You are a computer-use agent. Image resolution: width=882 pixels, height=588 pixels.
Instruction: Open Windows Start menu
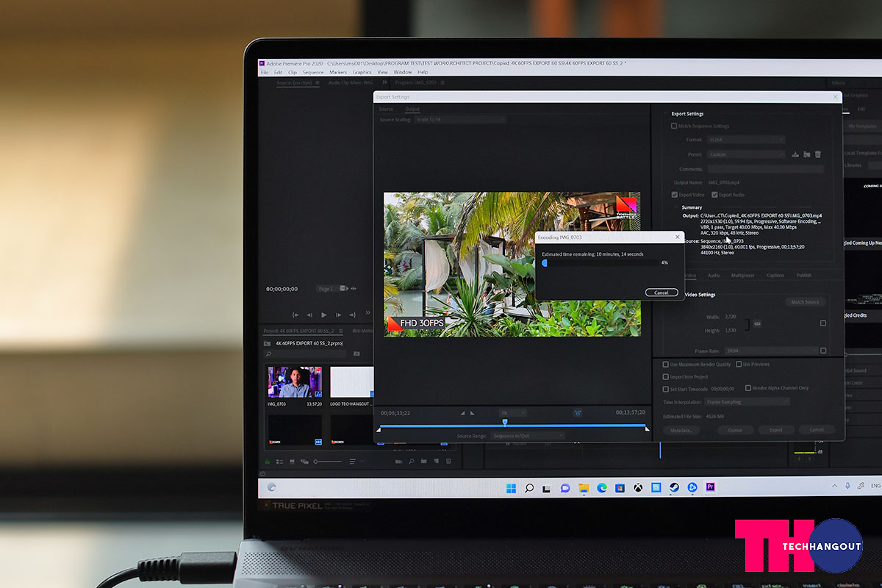(511, 487)
